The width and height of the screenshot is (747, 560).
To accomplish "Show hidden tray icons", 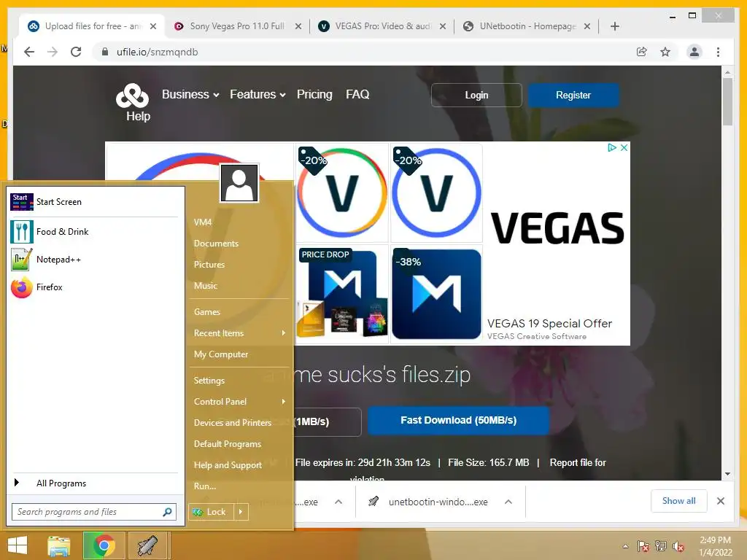I will click(x=625, y=546).
